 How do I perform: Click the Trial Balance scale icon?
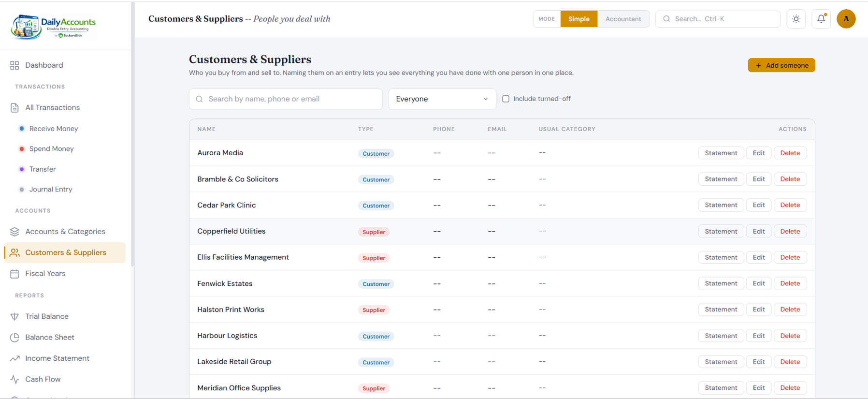coord(14,316)
